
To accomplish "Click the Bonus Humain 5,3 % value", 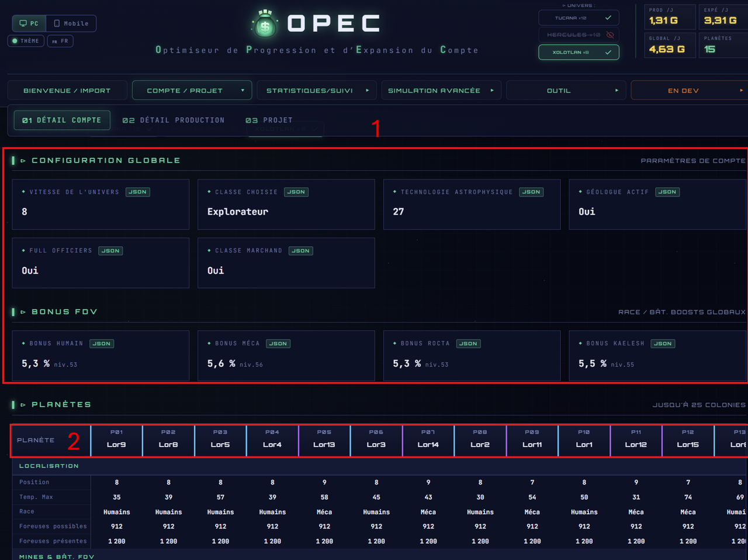I will click(36, 364).
